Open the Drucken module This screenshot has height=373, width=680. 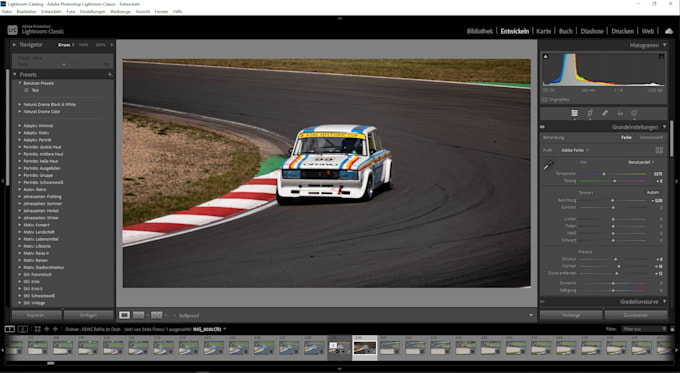click(x=622, y=31)
